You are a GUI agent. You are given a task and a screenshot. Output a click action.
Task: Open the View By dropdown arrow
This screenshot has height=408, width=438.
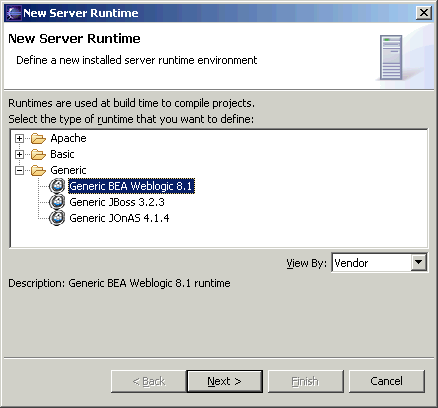click(418, 263)
